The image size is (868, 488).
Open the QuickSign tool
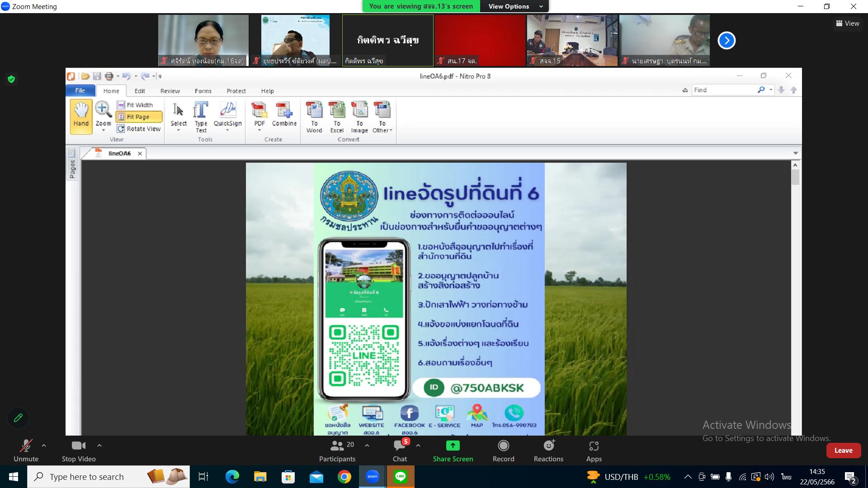(x=227, y=117)
